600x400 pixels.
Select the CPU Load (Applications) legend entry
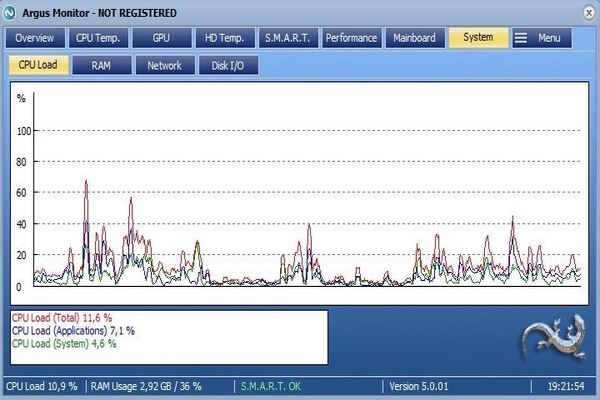tap(73, 330)
